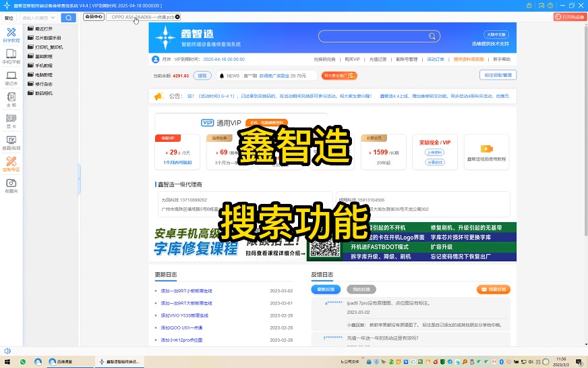Open the 充值记录 link
Viewport: 588px width, 368px height.
(378, 59)
